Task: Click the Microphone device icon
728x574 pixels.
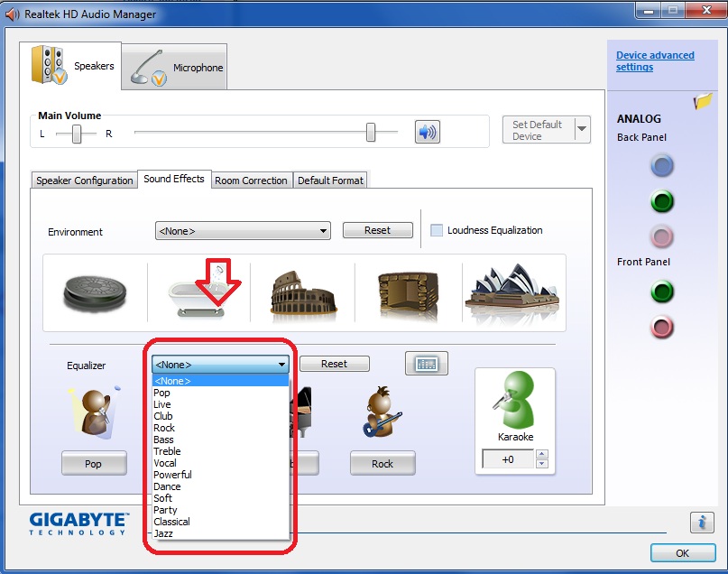Action: pos(148,69)
